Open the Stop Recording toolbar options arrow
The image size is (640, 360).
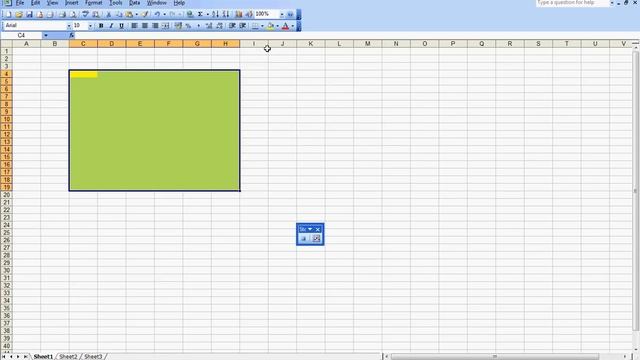click(310, 229)
